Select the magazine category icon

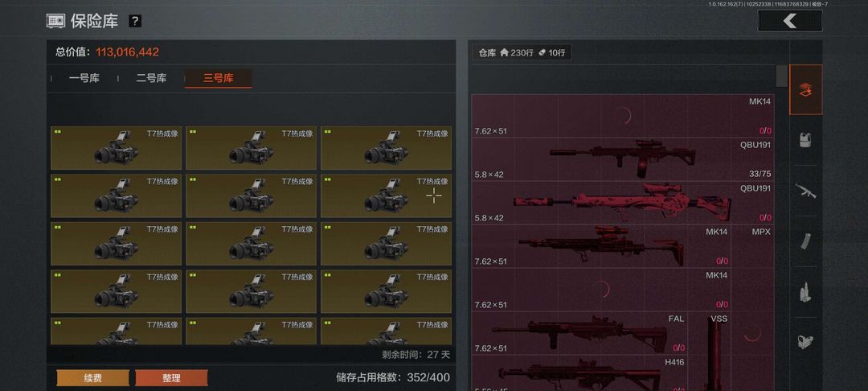(805, 241)
